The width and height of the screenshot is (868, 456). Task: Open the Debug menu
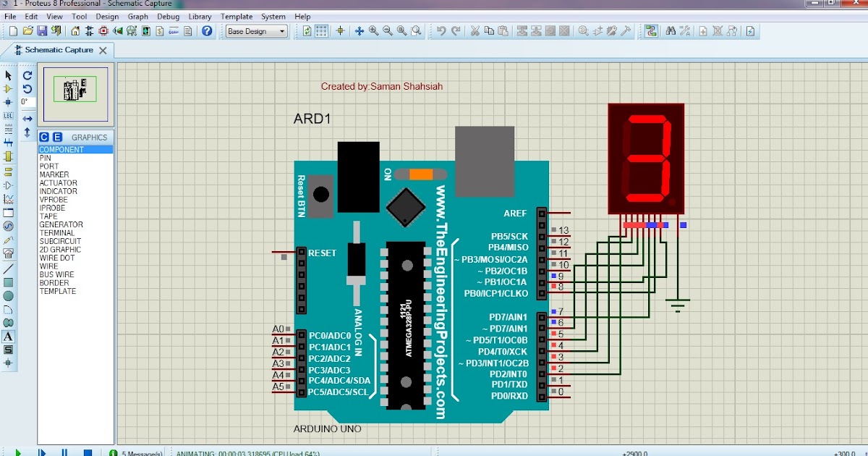pyautogui.click(x=168, y=16)
